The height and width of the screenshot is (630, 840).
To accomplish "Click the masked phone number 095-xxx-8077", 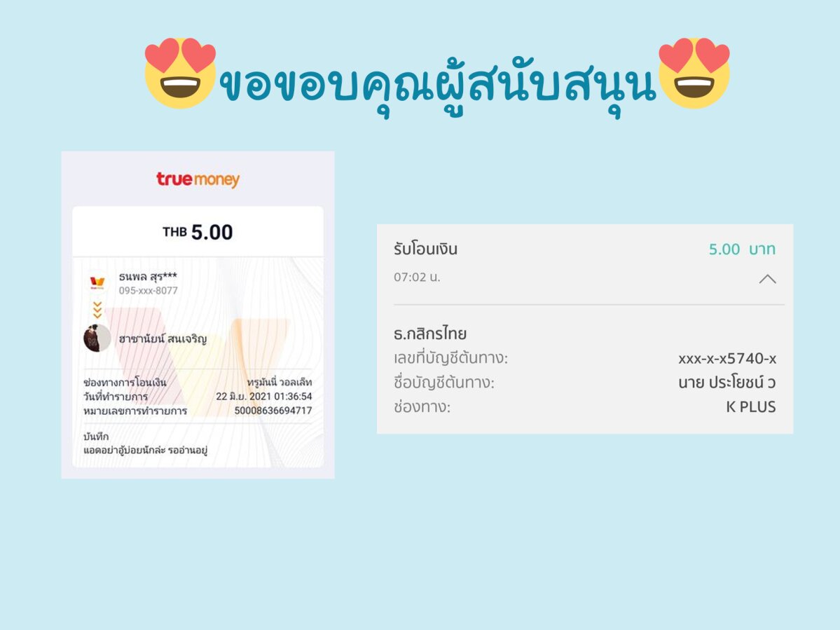I will [x=149, y=291].
